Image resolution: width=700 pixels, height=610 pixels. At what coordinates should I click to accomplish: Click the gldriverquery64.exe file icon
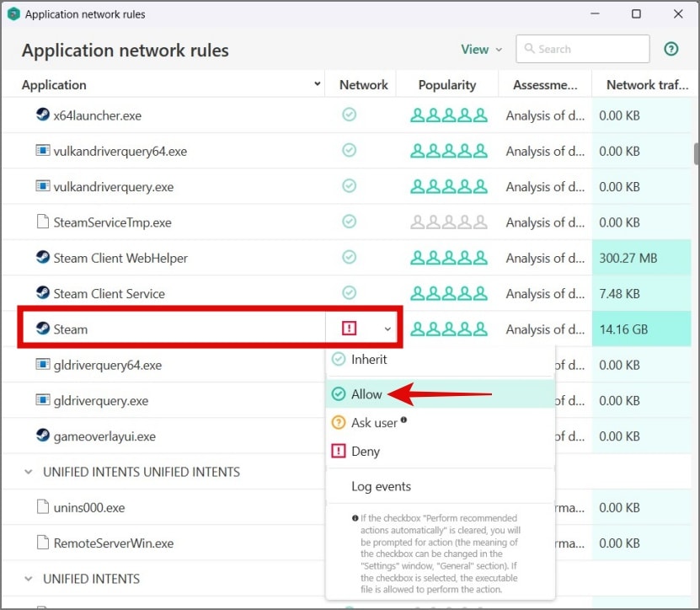(x=42, y=364)
